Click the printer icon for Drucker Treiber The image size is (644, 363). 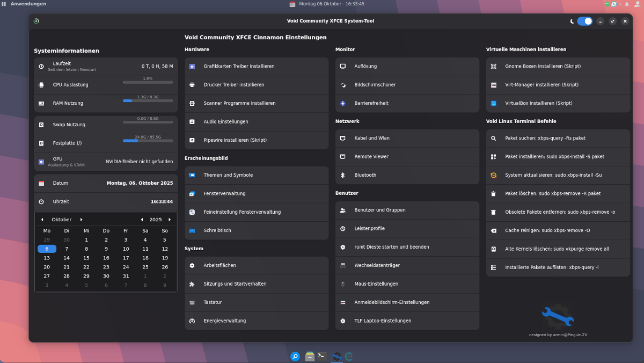click(192, 85)
